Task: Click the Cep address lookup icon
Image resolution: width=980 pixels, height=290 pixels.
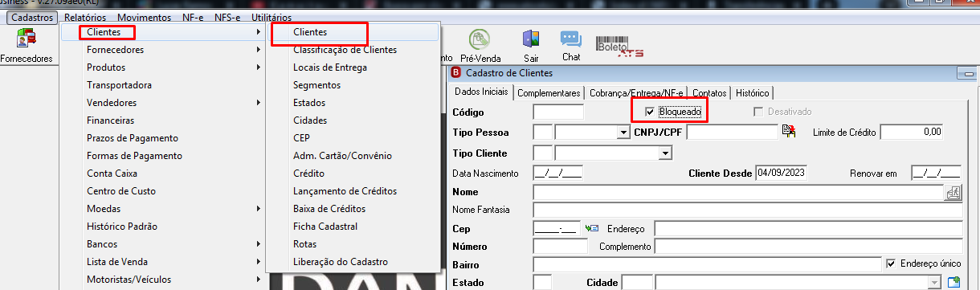Action: click(593, 228)
